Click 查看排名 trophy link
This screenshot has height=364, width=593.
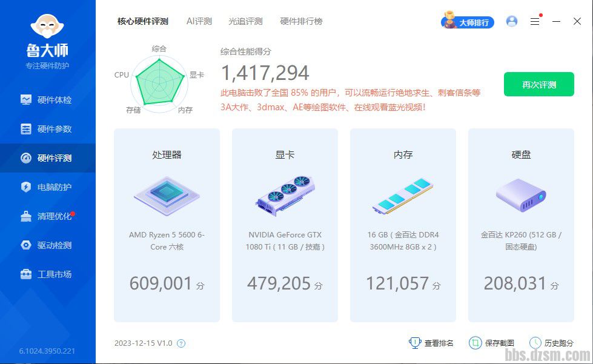point(431,343)
